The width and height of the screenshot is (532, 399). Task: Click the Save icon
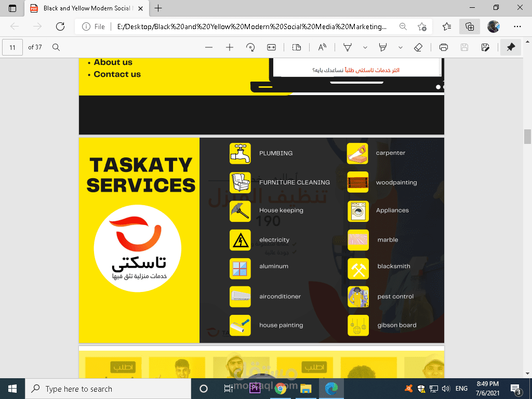pyautogui.click(x=464, y=47)
